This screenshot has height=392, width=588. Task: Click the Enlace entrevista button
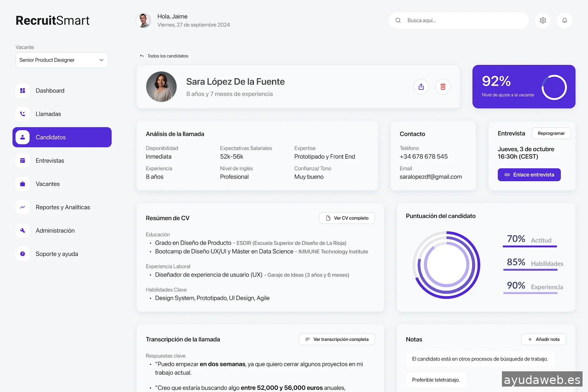click(529, 175)
